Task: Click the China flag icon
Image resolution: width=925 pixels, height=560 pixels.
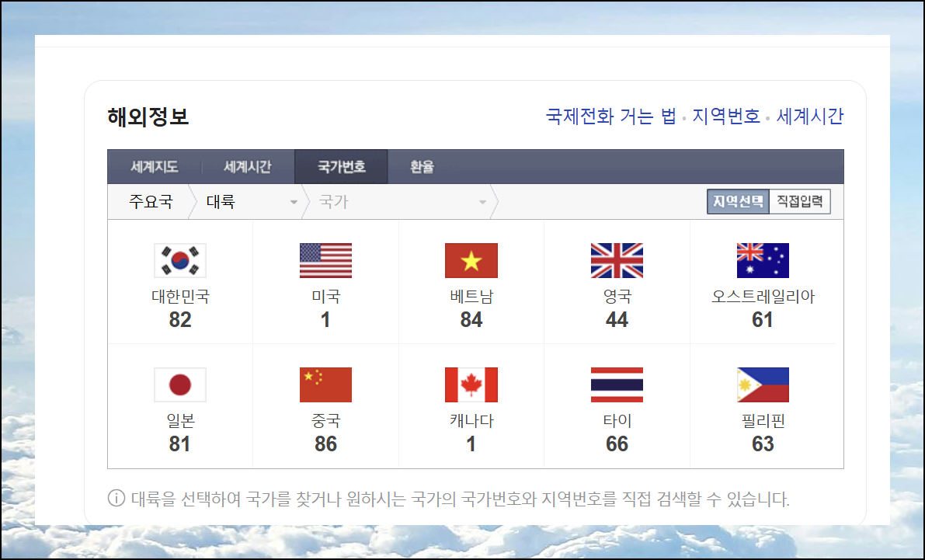Action: 325,384
